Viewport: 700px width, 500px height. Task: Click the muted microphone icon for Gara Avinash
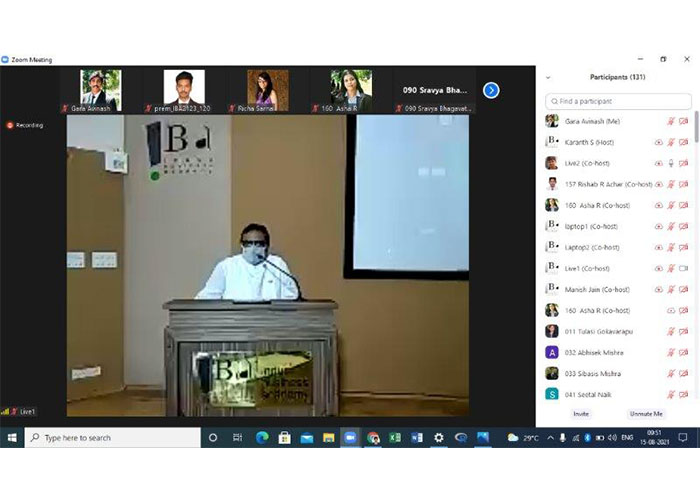tap(671, 121)
